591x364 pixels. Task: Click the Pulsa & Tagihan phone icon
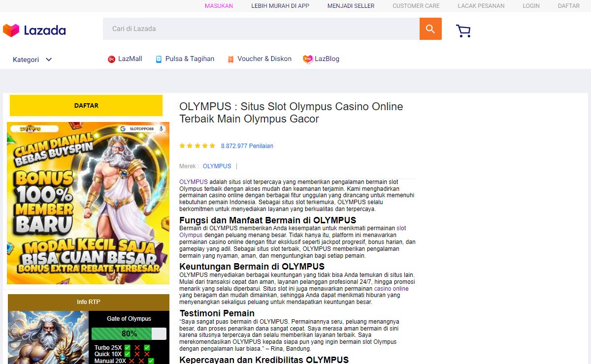(x=159, y=59)
